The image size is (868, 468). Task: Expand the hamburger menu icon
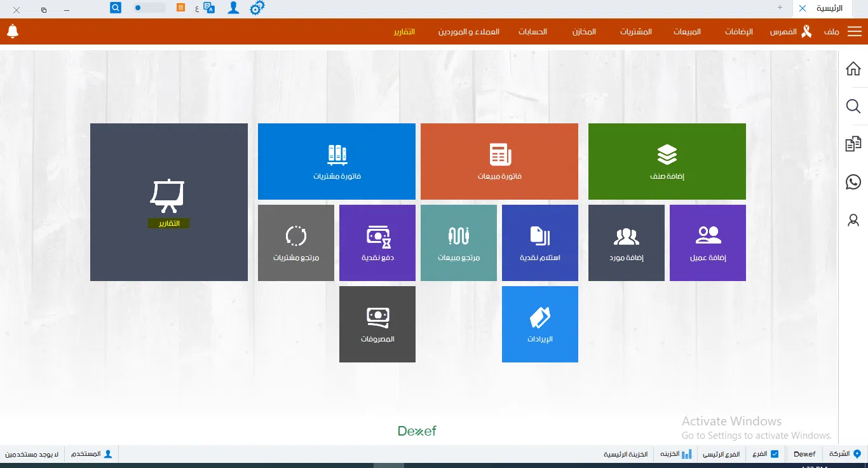coord(855,32)
